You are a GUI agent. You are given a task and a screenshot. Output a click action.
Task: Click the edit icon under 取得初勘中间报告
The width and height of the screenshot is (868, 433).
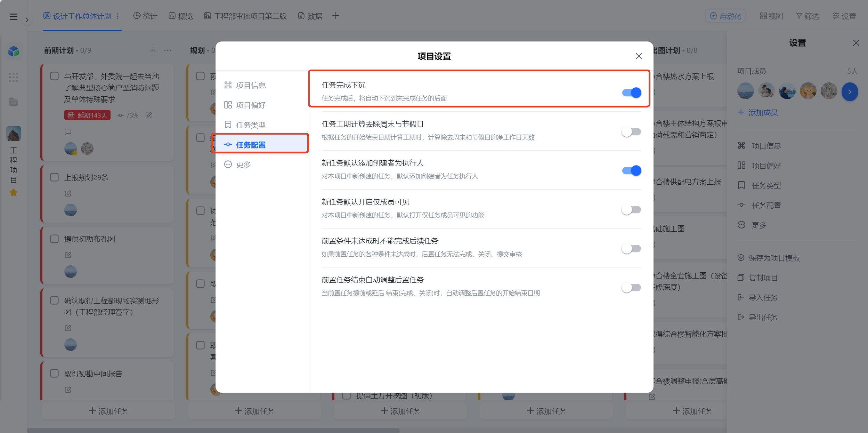click(x=68, y=390)
